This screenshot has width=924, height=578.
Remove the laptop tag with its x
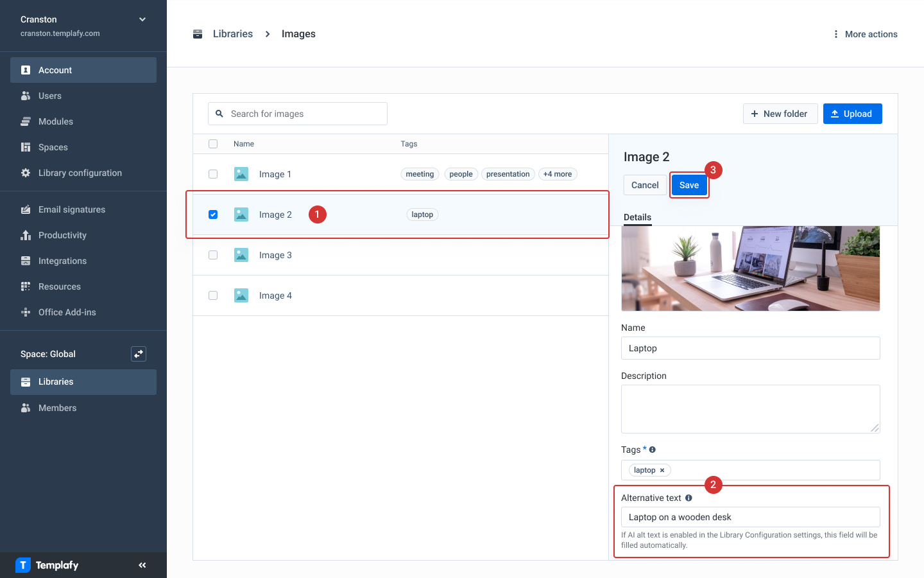pyautogui.click(x=662, y=470)
